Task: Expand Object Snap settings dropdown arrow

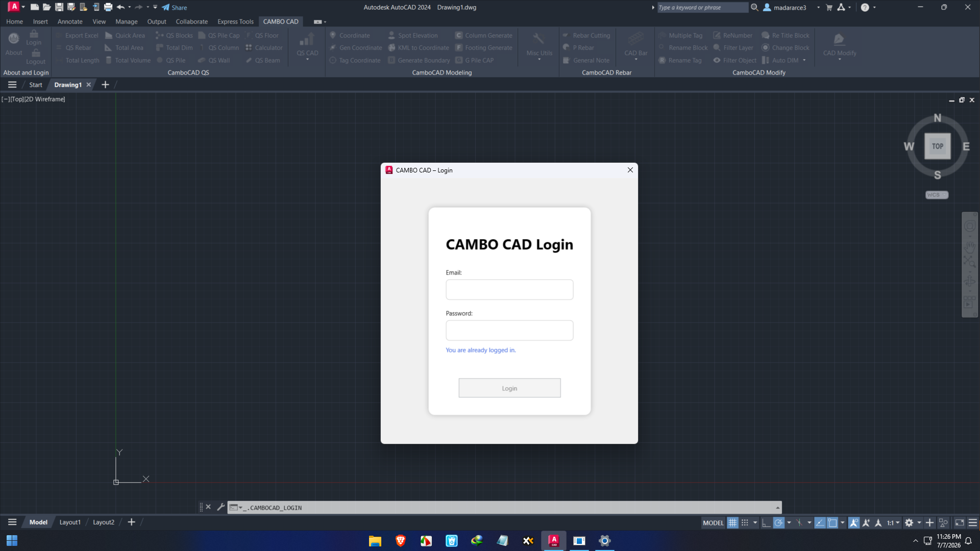Action: pos(843,522)
